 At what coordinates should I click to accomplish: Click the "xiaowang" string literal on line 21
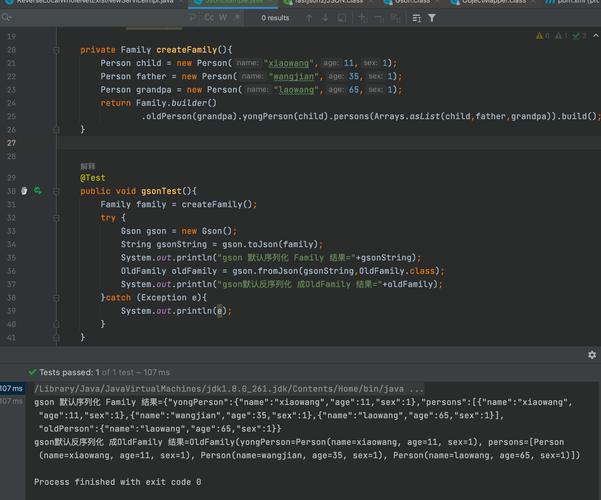(289, 63)
